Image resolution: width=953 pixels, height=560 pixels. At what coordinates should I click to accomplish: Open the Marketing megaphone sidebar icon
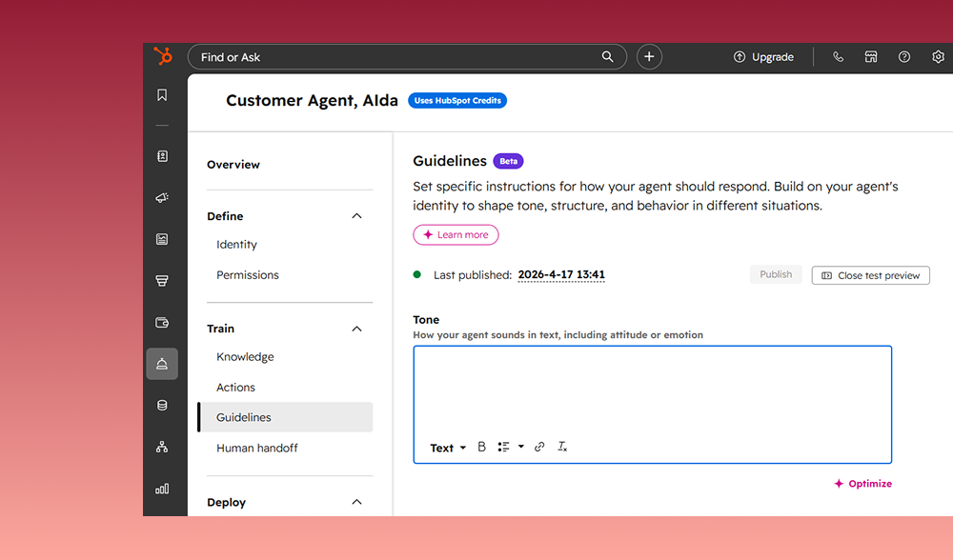click(x=162, y=197)
